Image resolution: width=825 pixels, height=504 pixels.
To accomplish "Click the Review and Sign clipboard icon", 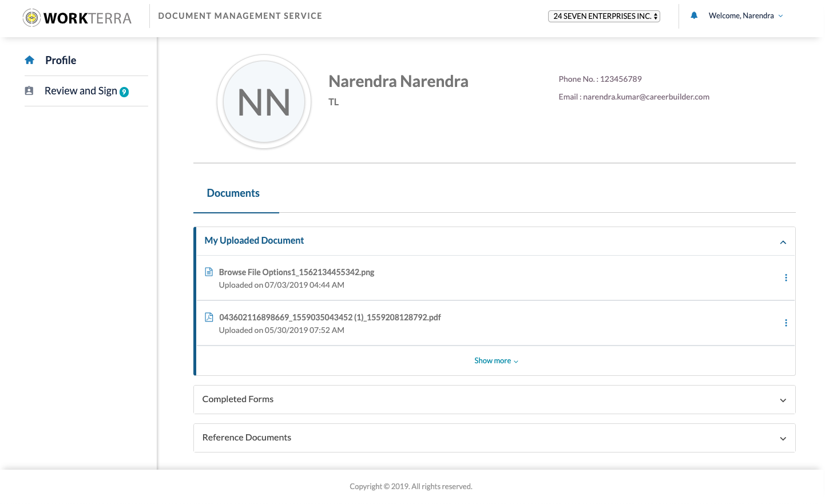I will (29, 91).
